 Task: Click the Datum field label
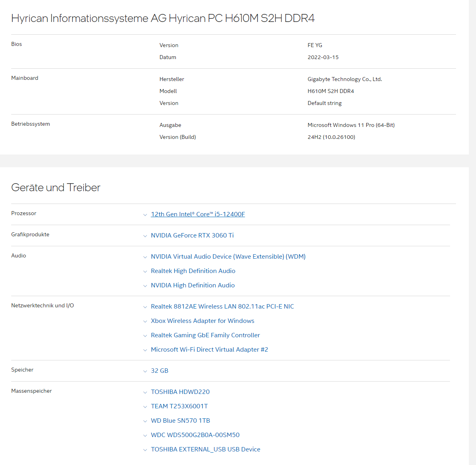click(168, 57)
